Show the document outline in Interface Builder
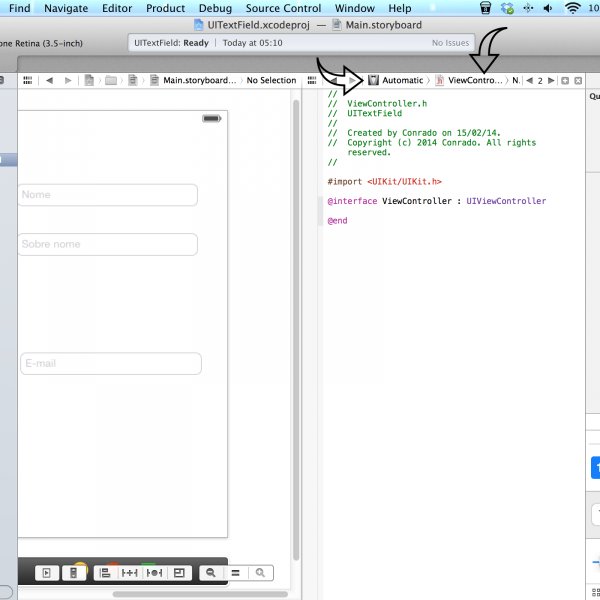 (x=47, y=573)
